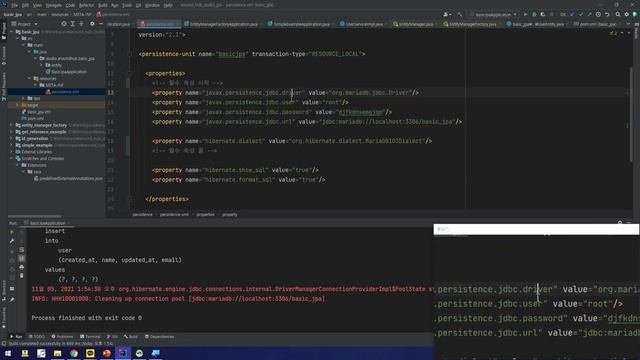Click the pin tab icon in Run panel

coord(12,299)
